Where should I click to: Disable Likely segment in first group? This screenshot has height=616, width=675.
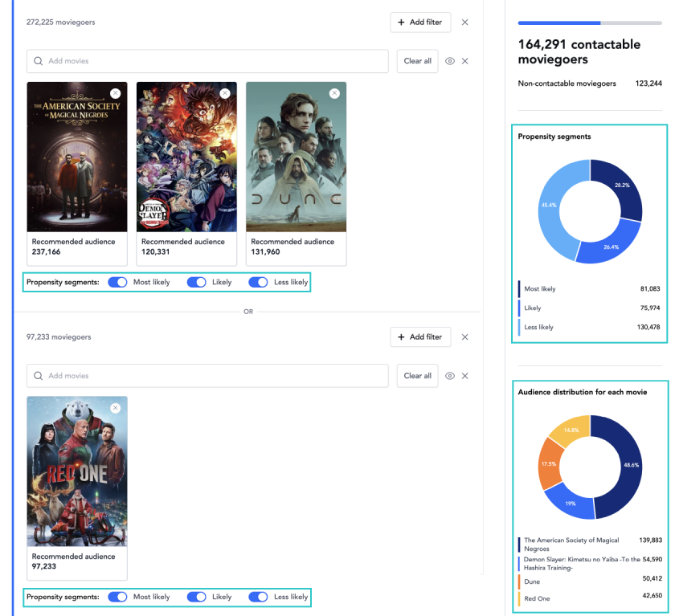tap(197, 282)
